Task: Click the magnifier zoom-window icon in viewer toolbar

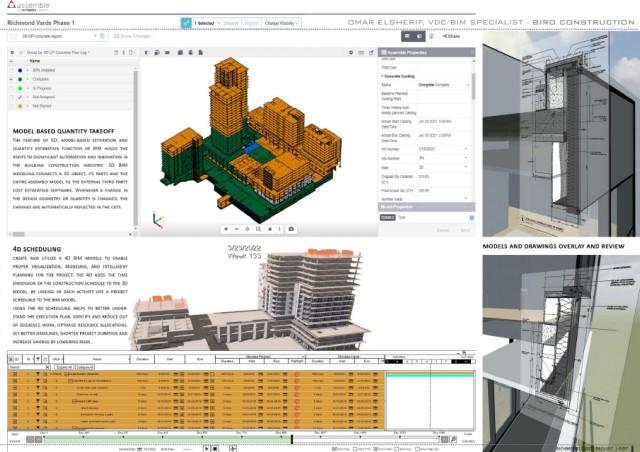Action: click(x=258, y=229)
